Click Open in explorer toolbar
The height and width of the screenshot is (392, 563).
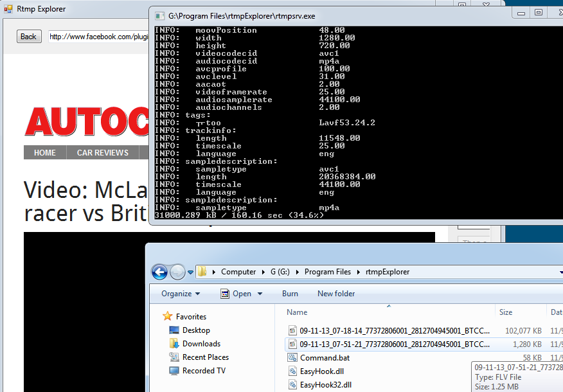pyautogui.click(x=241, y=294)
